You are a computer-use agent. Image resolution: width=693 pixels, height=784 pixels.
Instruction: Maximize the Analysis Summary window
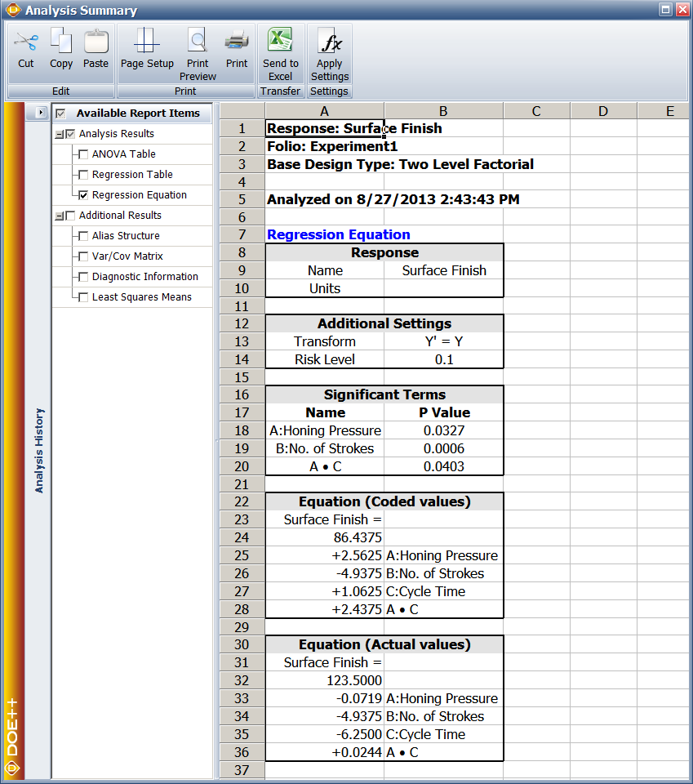pyautogui.click(x=665, y=10)
